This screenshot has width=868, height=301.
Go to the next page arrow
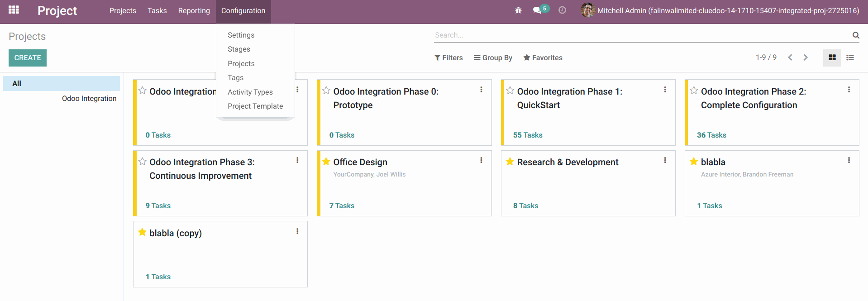(x=806, y=57)
